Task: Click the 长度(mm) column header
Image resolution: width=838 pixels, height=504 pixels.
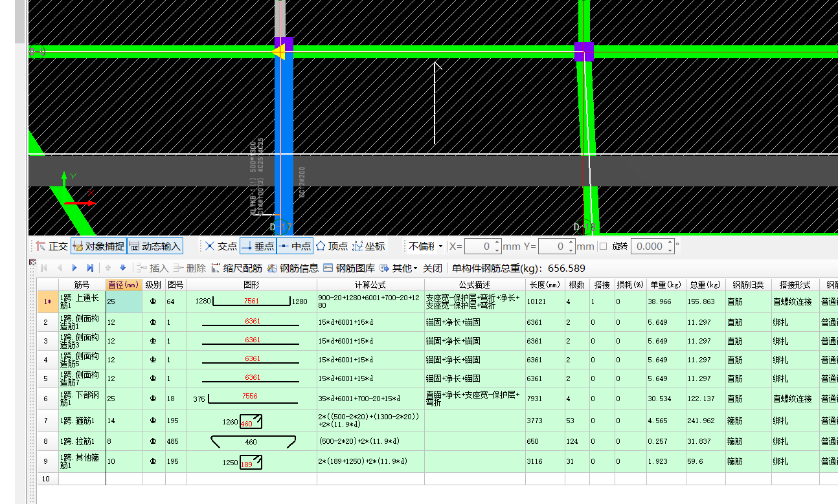Action: 545,285
